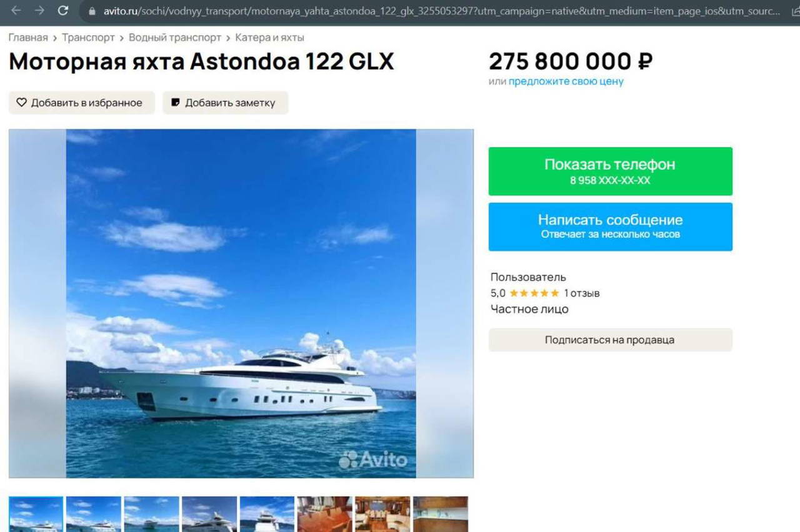Open the Главная breadcrumb link
The width and height of the screenshot is (800, 532).
28,37
